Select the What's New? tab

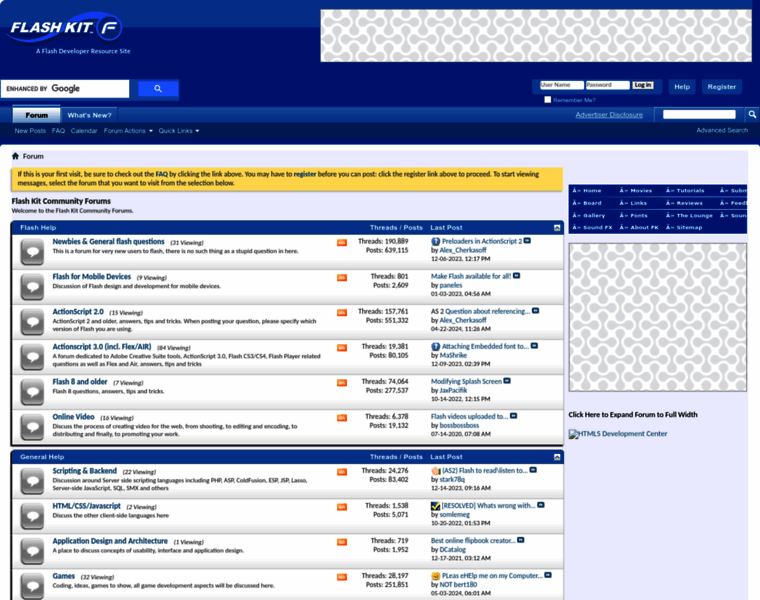(x=89, y=115)
